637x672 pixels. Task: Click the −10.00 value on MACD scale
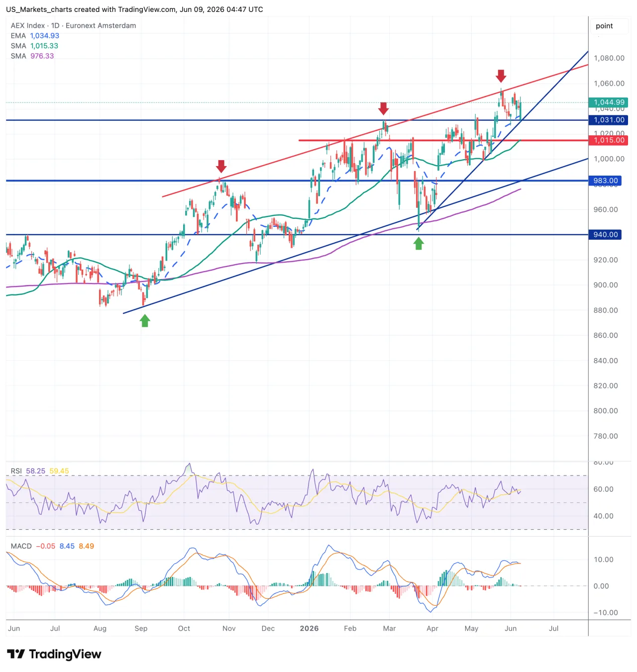point(606,613)
